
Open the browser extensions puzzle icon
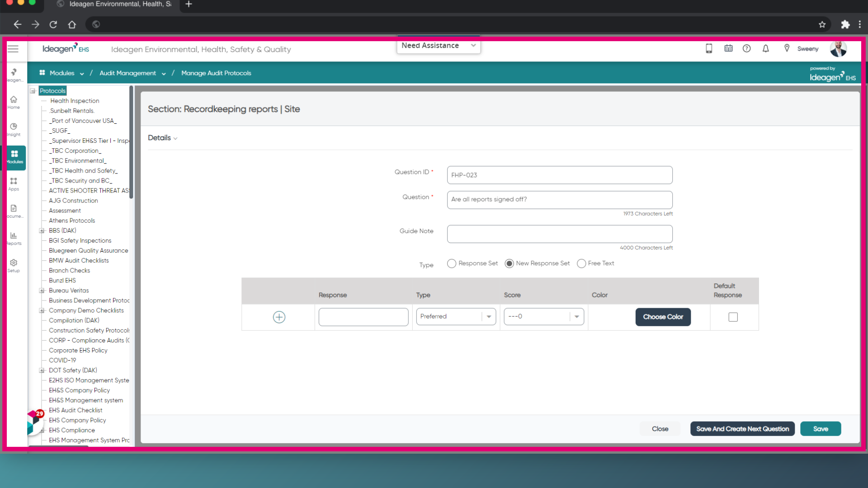click(x=845, y=24)
